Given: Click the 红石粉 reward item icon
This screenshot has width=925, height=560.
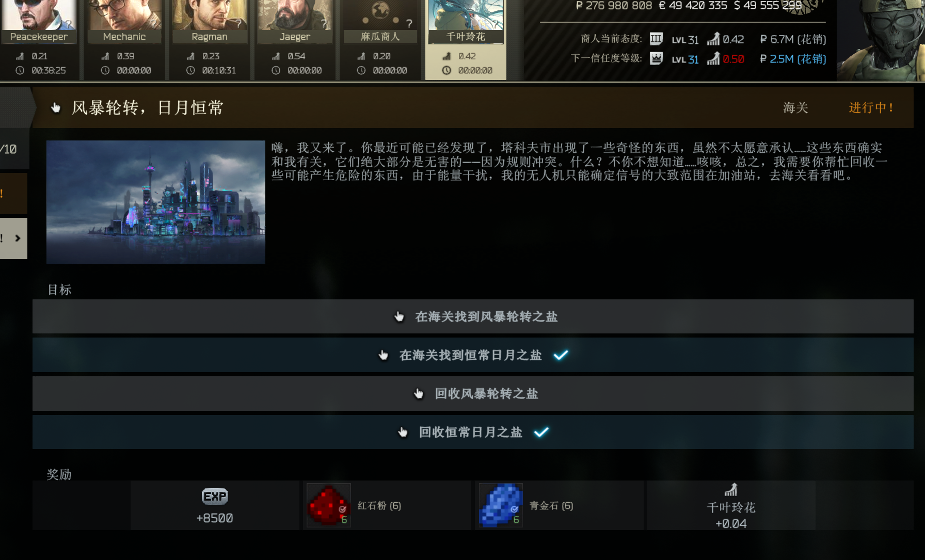Looking at the screenshot, I should coord(329,505).
